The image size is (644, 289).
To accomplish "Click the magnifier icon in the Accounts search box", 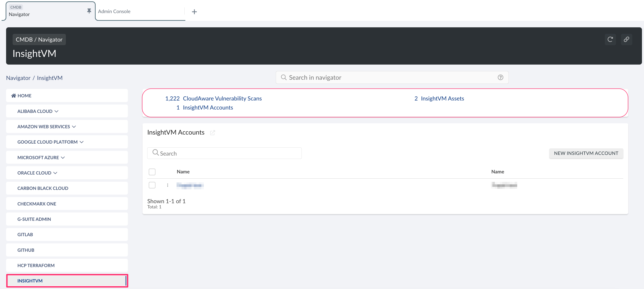I will [156, 153].
